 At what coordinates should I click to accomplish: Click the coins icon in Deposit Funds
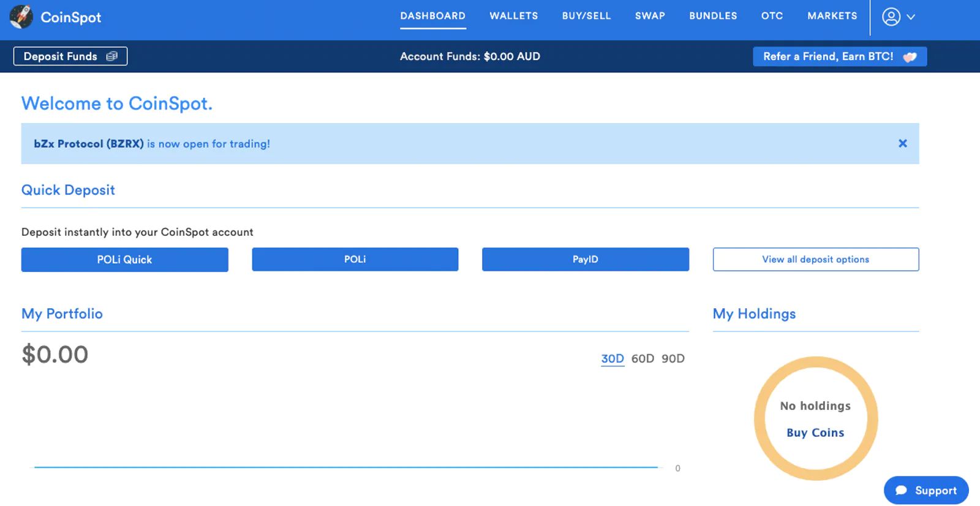pos(111,56)
